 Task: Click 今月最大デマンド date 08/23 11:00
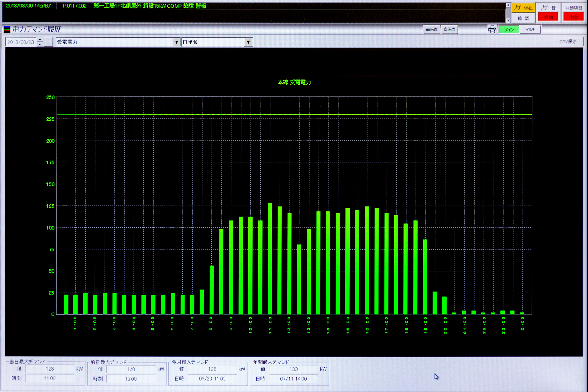[212, 379]
